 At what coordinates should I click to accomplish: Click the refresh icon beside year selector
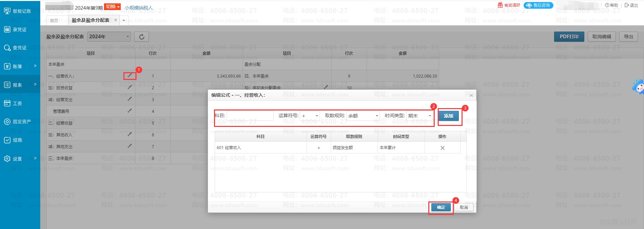pyautogui.click(x=142, y=37)
